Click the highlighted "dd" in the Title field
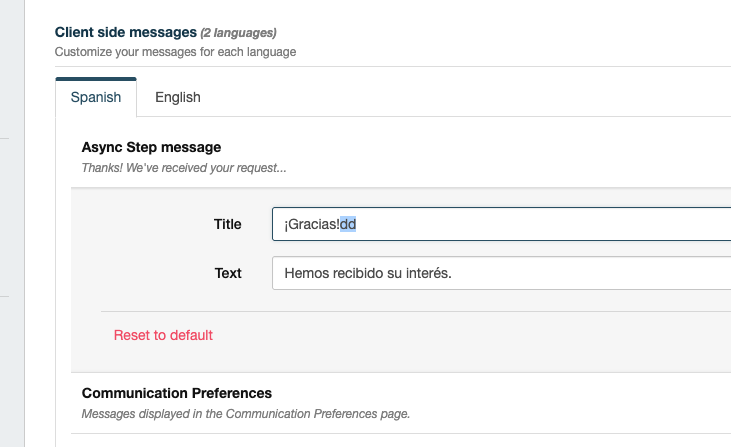Image resolution: width=731 pixels, height=447 pixels. coord(348,224)
